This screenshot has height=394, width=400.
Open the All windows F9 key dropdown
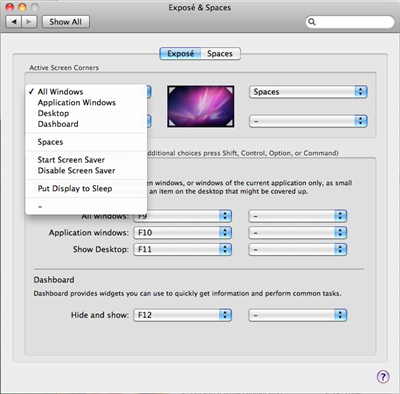[x=182, y=216]
